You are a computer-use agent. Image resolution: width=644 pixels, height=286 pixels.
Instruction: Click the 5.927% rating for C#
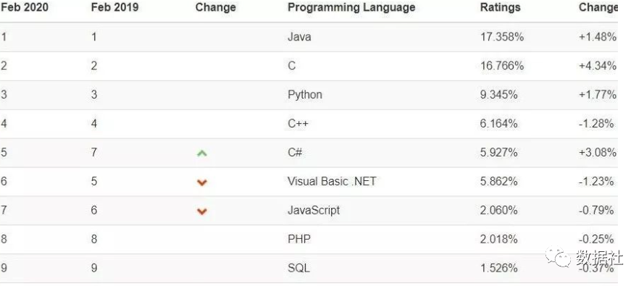pos(498,153)
